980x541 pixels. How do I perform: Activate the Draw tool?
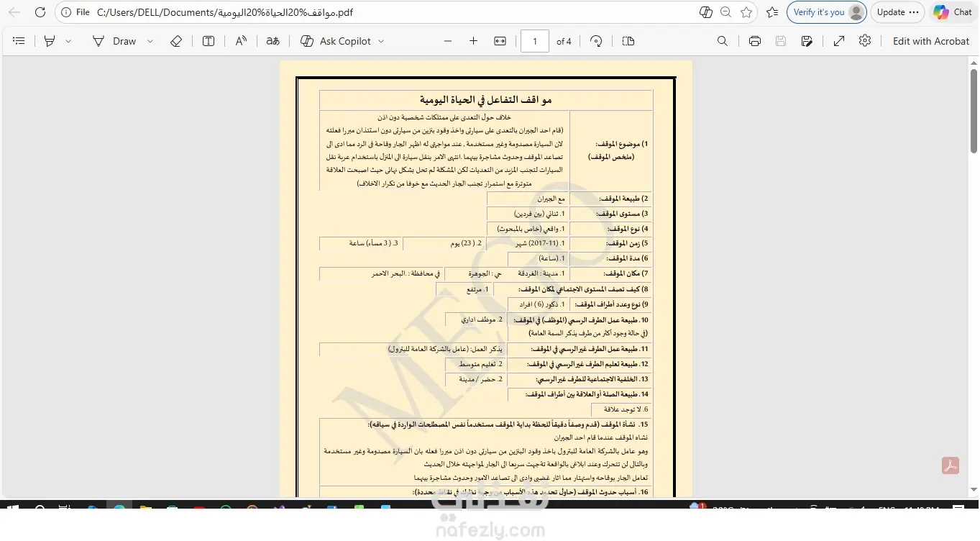tap(114, 41)
